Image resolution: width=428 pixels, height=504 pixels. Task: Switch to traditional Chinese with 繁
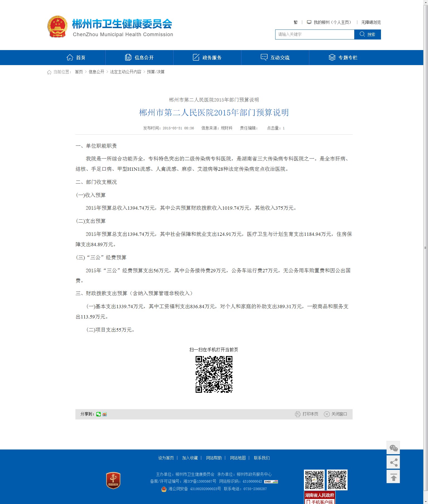[296, 22]
